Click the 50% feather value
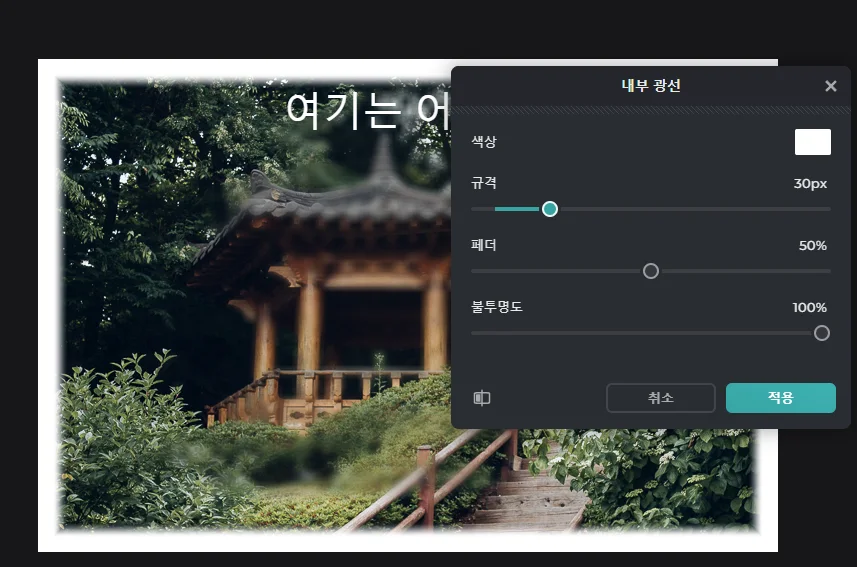The image size is (857, 567). click(812, 245)
